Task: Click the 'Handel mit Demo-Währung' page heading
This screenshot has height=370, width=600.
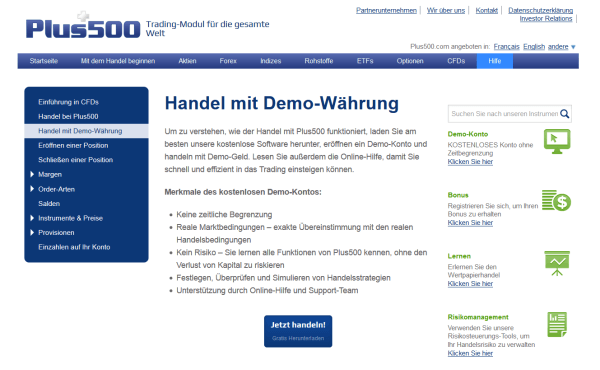Action: 282,103
